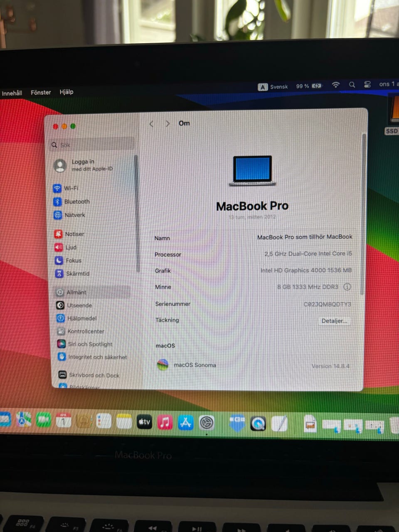Open the Hjälp menu

click(66, 92)
